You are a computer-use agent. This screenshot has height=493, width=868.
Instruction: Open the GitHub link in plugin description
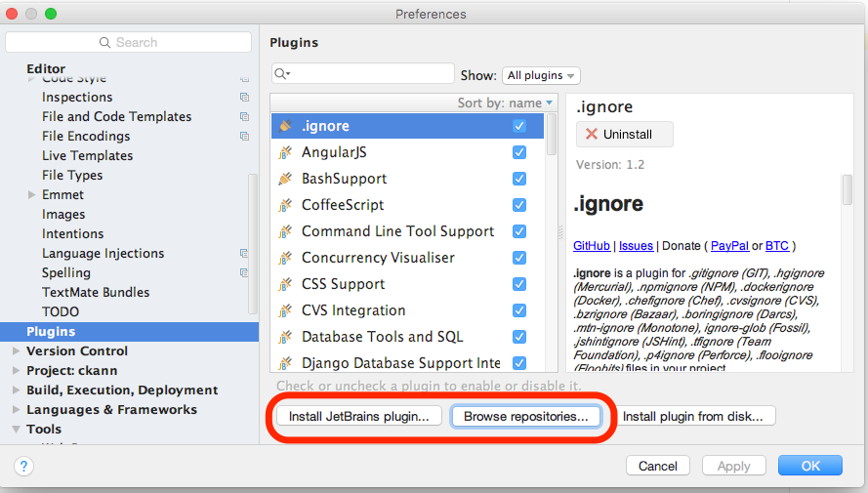(x=592, y=246)
